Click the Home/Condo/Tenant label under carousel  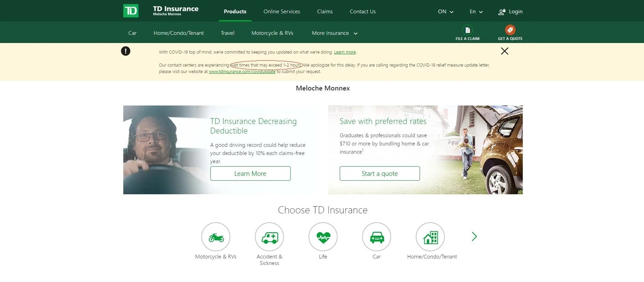432,257
